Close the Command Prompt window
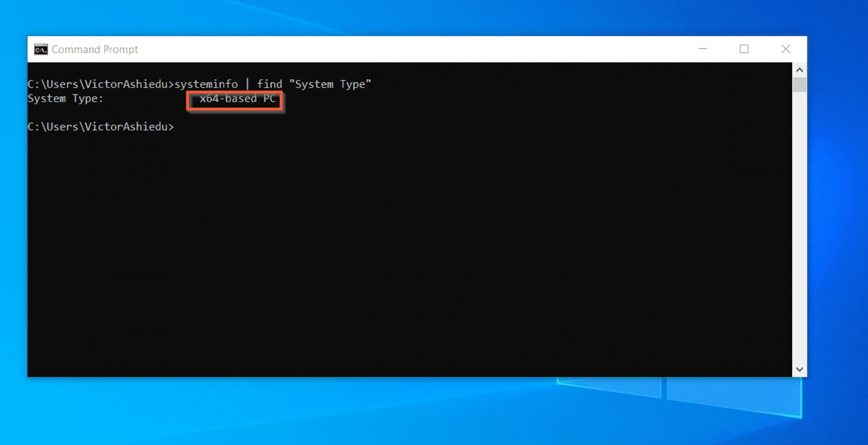The image size is (868, 445). (x=785, y=49)
